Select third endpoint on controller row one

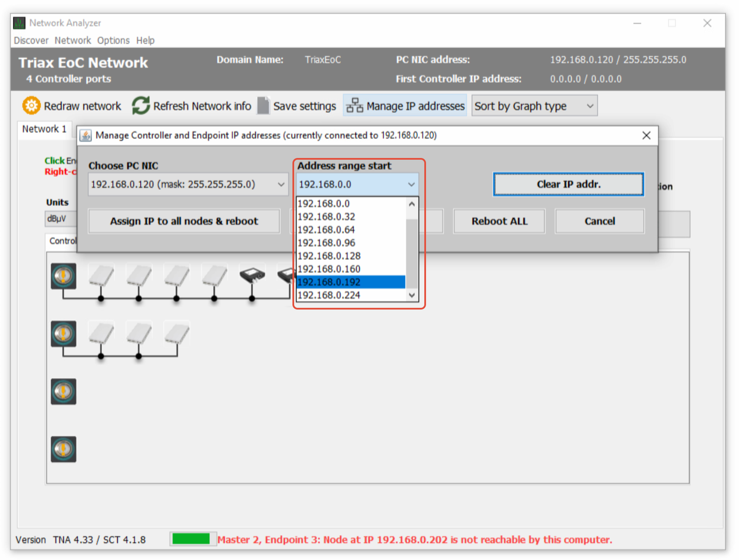point(176,275)
